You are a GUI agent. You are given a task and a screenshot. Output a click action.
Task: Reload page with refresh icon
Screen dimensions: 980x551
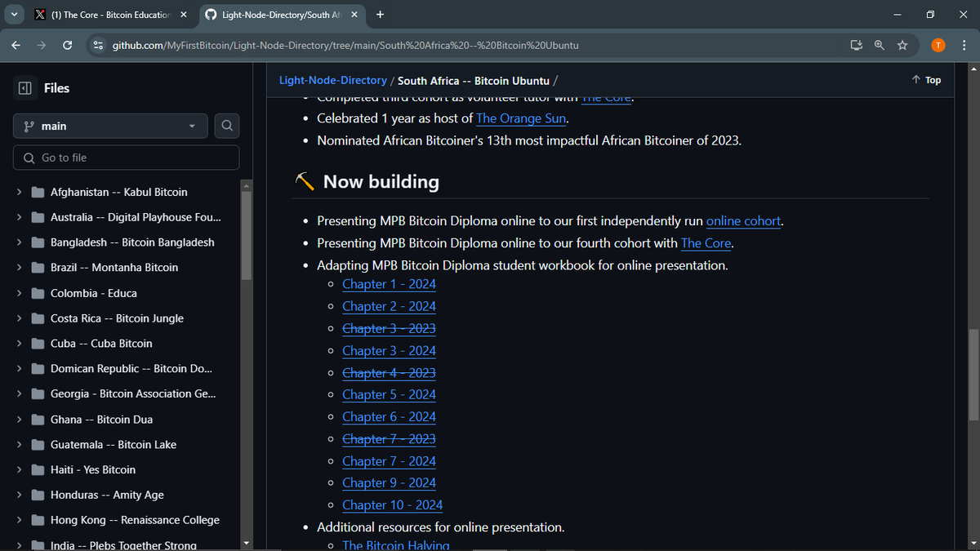pyautogui.click(x=68, y=45)
